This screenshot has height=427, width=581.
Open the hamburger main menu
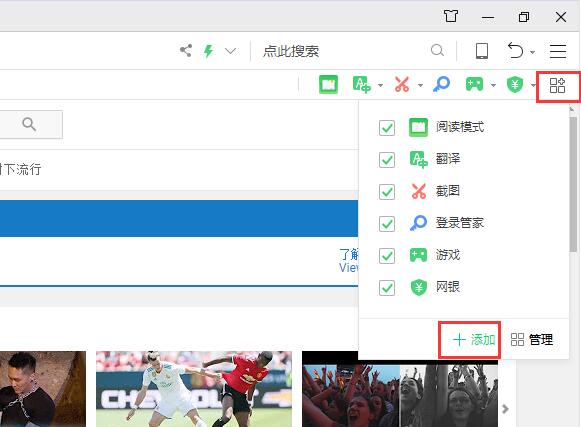[x=558, y=51]
